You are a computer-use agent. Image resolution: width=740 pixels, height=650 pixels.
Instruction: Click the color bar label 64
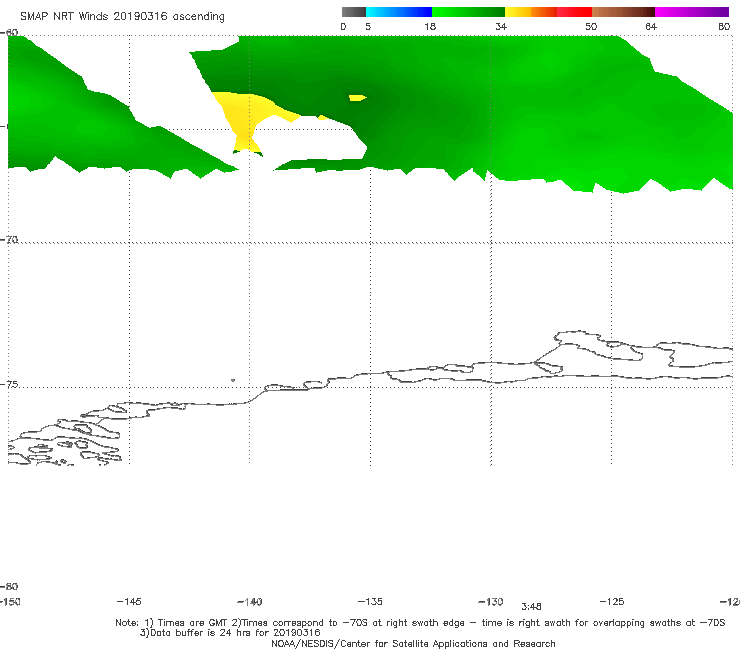click(651, 27)
